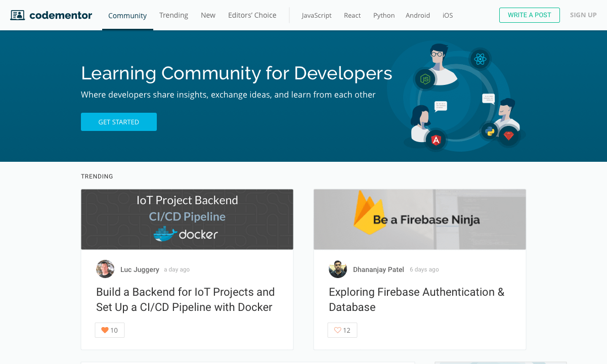Go to the New posts tab
The height and width of the screenshot is (364, 607).
coord(208,15)
